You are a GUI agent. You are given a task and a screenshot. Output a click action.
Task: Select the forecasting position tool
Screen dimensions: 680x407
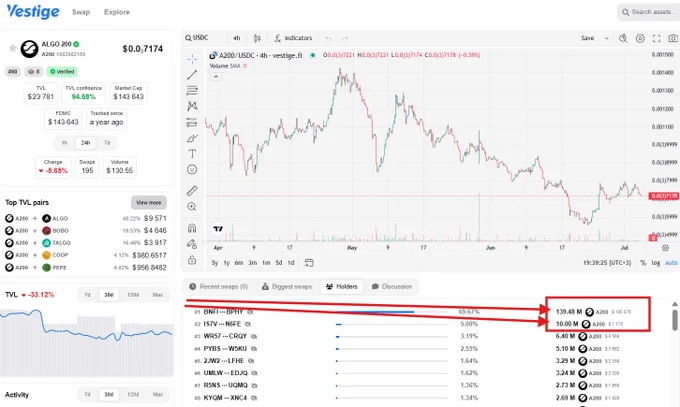point(192,122)
